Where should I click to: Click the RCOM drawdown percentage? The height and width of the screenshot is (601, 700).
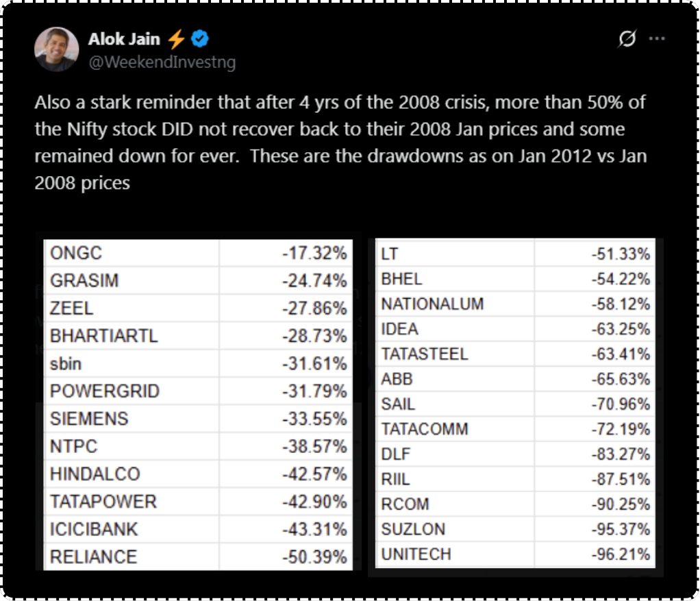pos(621,504)
